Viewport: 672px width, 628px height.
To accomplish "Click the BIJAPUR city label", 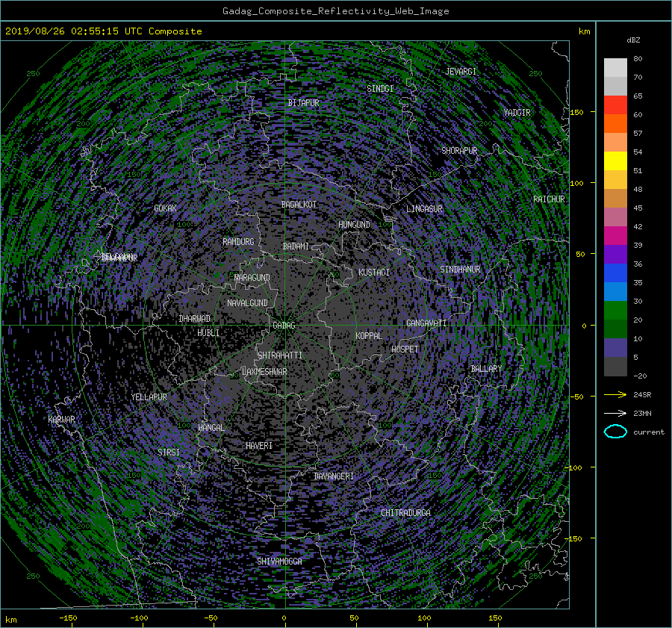I will 303,103.
